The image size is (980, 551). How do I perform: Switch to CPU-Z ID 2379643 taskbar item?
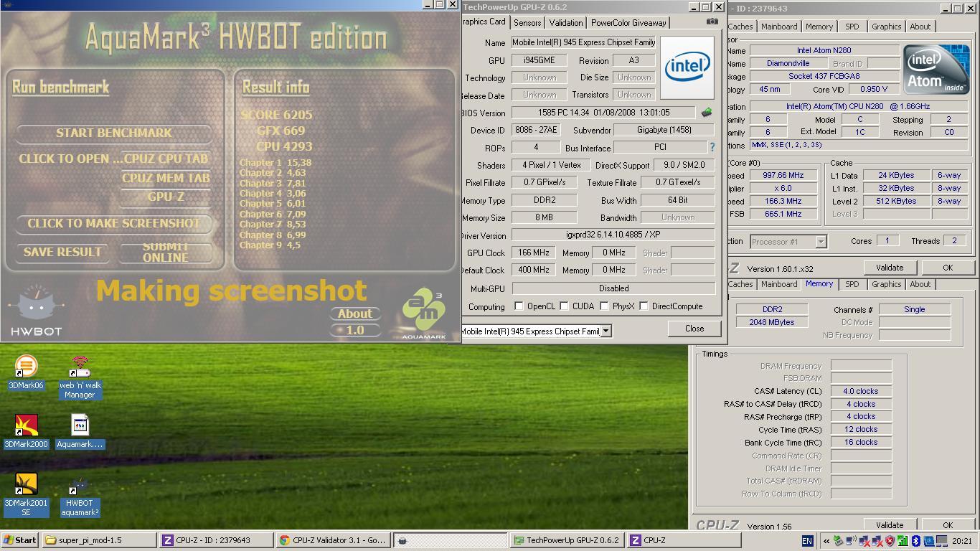pyautogui.click(x=217, y=540)
